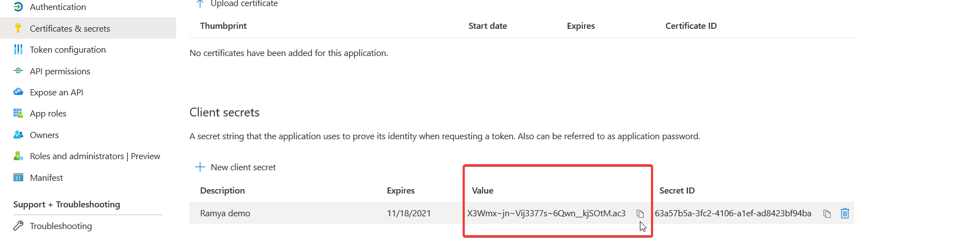Select the Ramya demo secret row
The image size is (980, 239).
click(521, 213)
